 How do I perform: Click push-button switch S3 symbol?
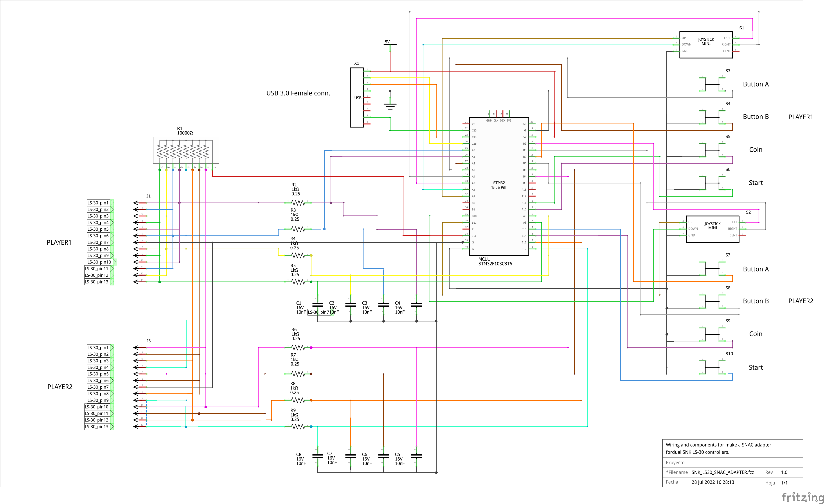pyautogui.click(x=712, y=84)
